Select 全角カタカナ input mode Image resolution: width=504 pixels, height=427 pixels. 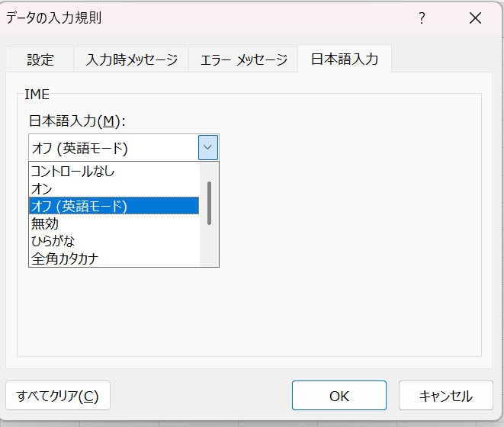[x=114, y=258]
